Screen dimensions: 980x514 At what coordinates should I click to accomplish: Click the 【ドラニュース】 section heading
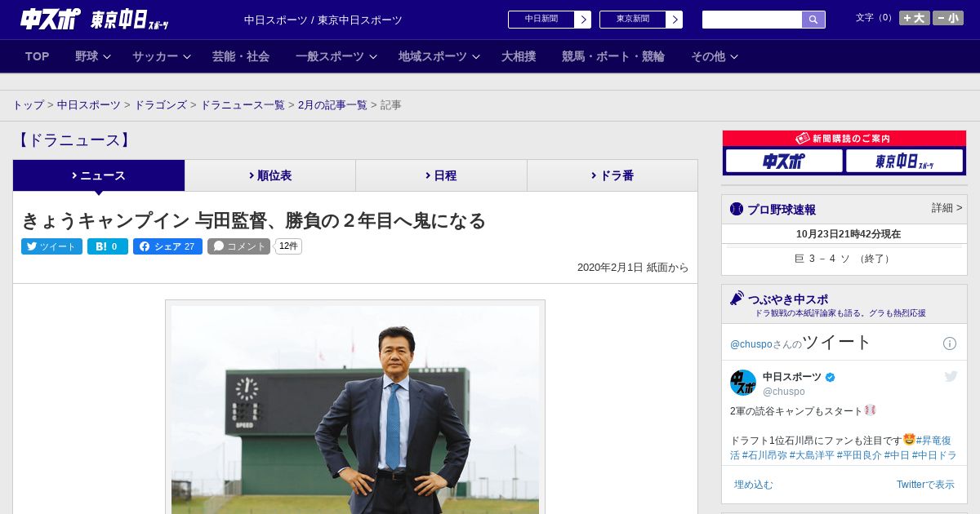coord(74,140)
